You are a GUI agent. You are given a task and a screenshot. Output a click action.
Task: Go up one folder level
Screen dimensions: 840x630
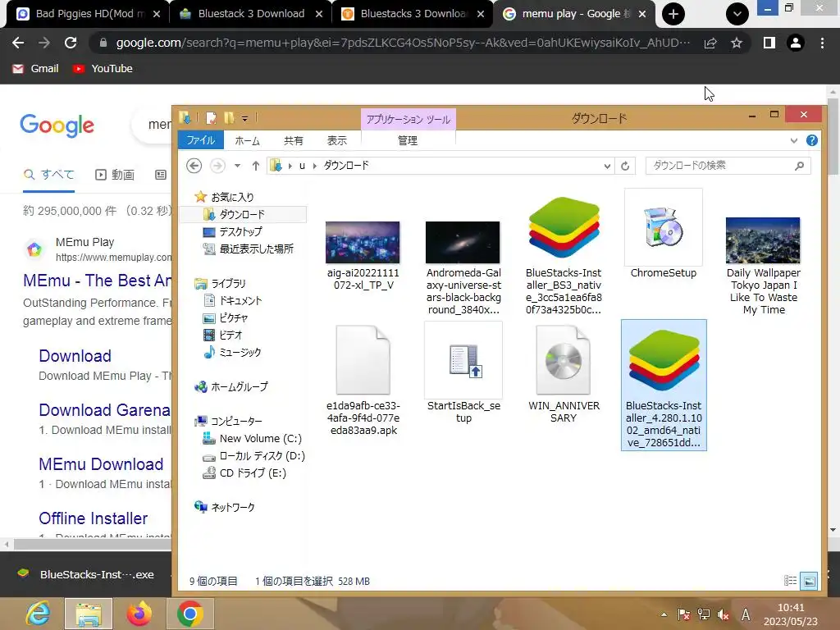[256, 166]
